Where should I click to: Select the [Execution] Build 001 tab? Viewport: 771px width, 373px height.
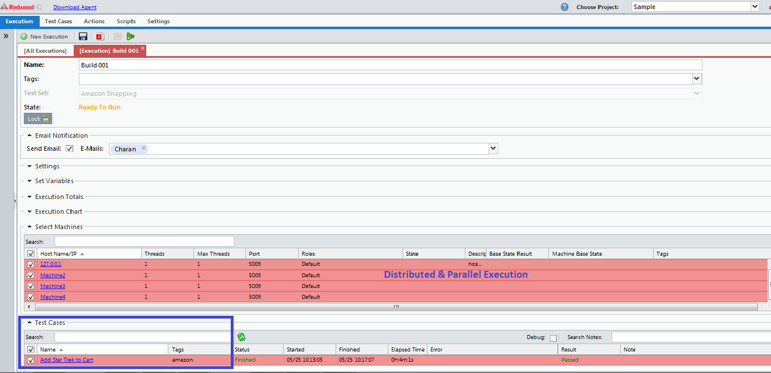point(109,51)
